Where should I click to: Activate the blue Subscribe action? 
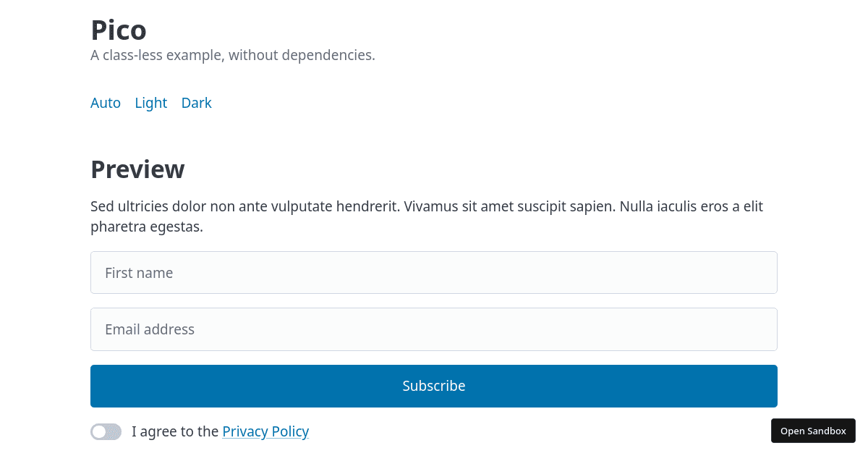[x=434, y=386]
